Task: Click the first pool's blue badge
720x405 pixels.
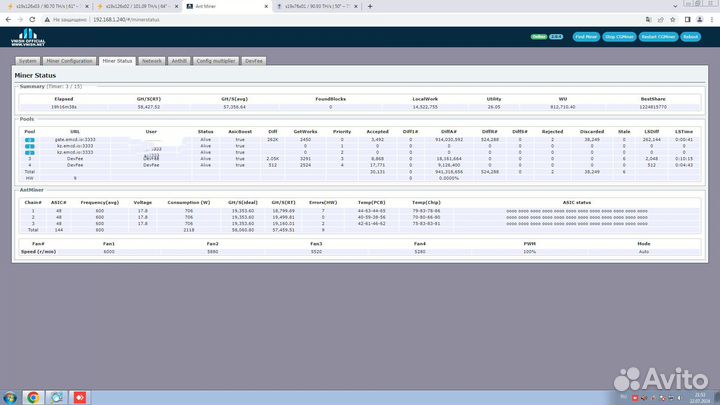Action: coord(30,139)
